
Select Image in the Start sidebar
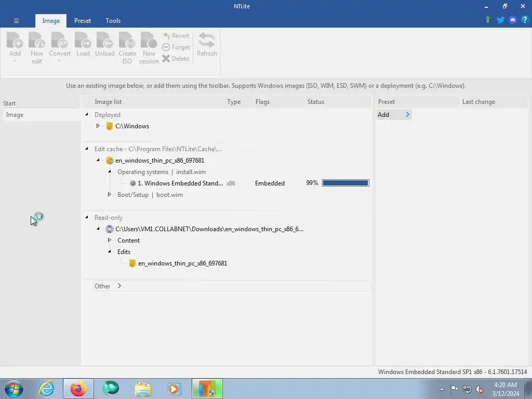click(42, 115)
